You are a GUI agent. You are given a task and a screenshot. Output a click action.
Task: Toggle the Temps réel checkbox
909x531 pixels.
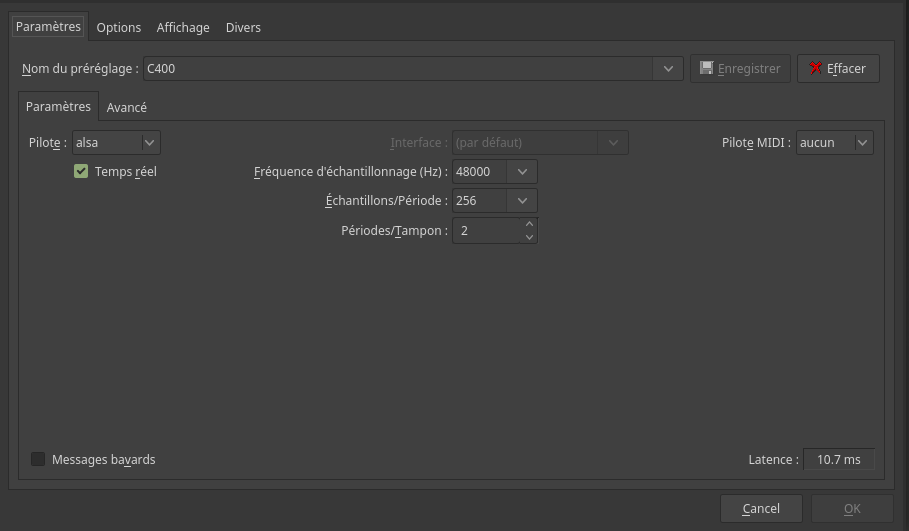coord(81,171)
